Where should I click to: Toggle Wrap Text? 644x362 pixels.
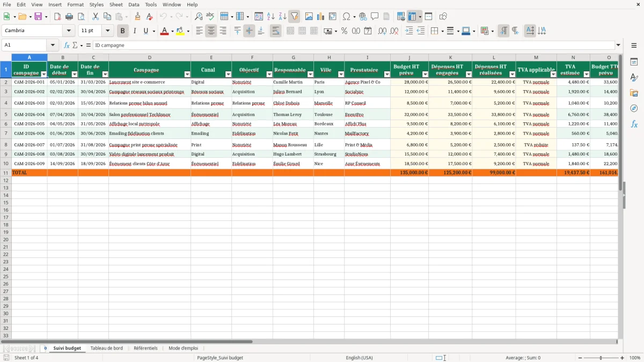tap(276, 31)
